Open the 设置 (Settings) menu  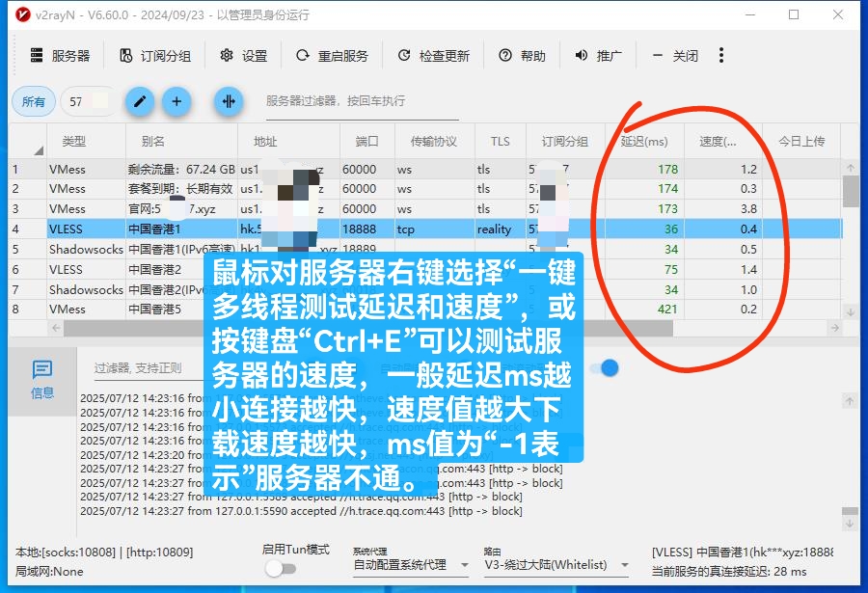244,55
